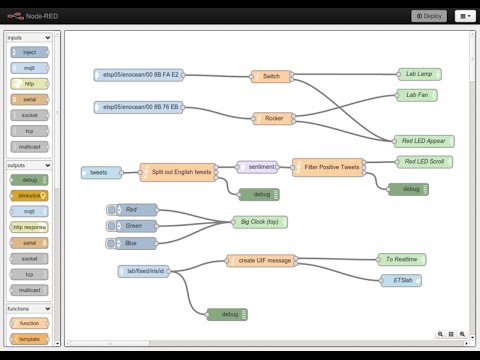480x360 pixels.
Task: Select the Switch function node
Action: coord(271,76)
